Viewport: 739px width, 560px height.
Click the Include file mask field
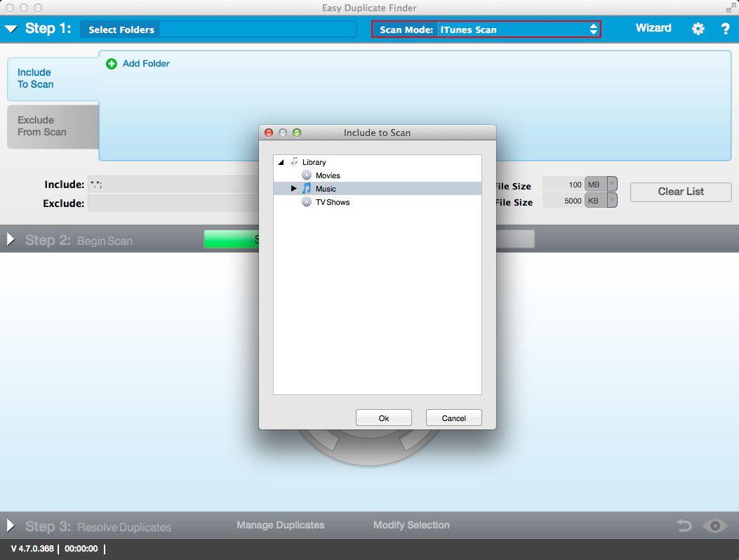pos(172,185)
